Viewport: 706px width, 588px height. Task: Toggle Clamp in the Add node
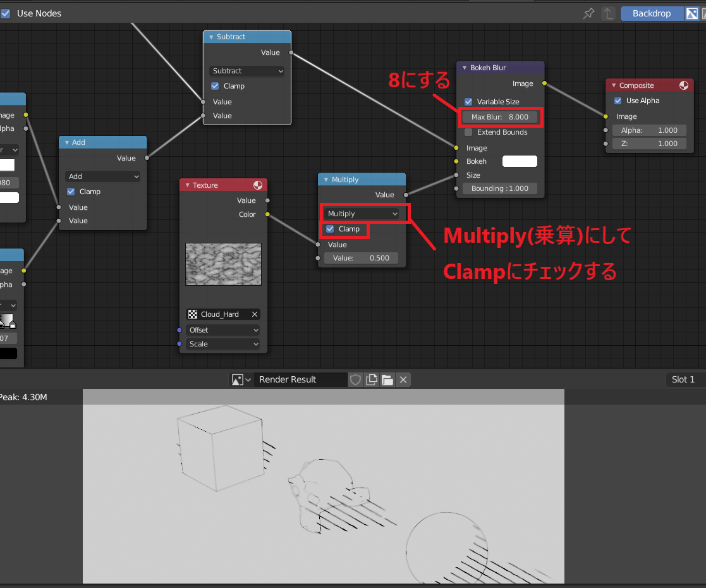point(71,192)
